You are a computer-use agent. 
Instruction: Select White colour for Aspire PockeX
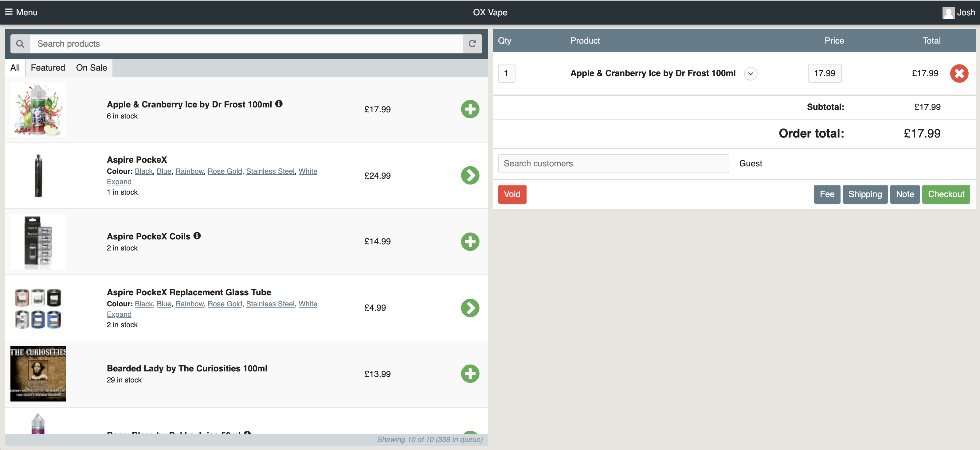tap(308, 171)
